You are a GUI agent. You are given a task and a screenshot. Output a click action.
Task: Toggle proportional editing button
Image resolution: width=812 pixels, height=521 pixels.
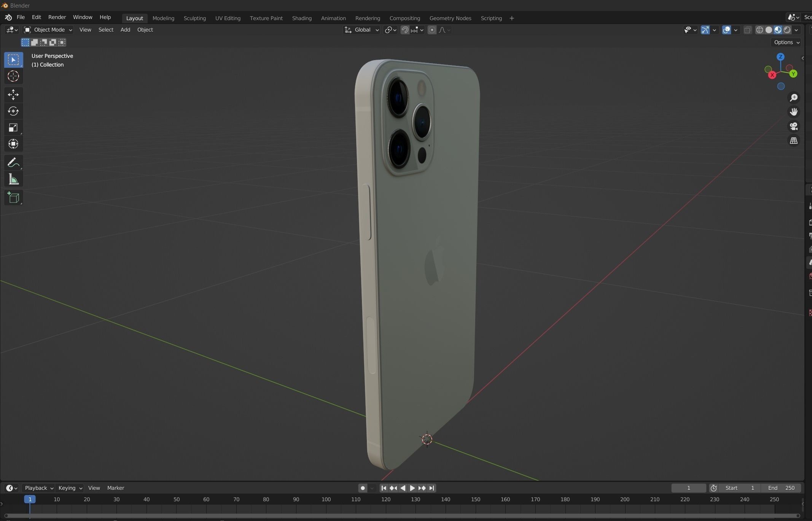click(x=432, y=30)
